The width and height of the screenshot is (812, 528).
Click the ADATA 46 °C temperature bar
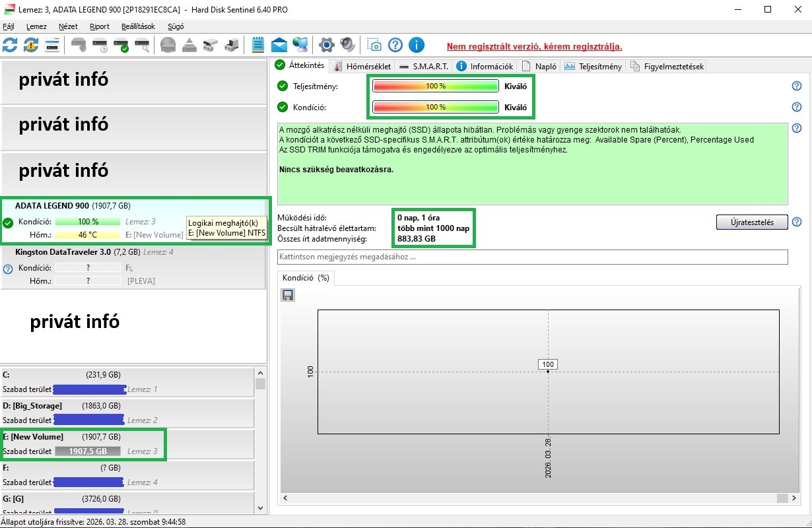tap(87, 234)
